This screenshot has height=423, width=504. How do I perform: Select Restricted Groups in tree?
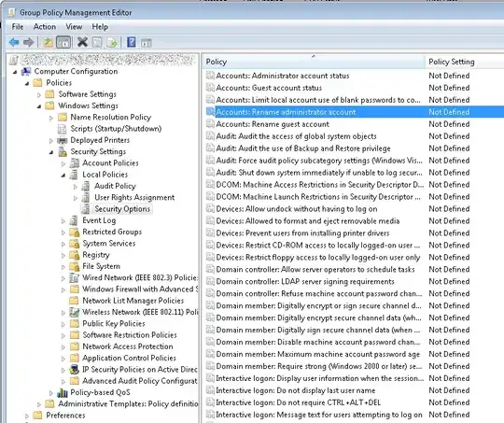[x=112, y=232]
